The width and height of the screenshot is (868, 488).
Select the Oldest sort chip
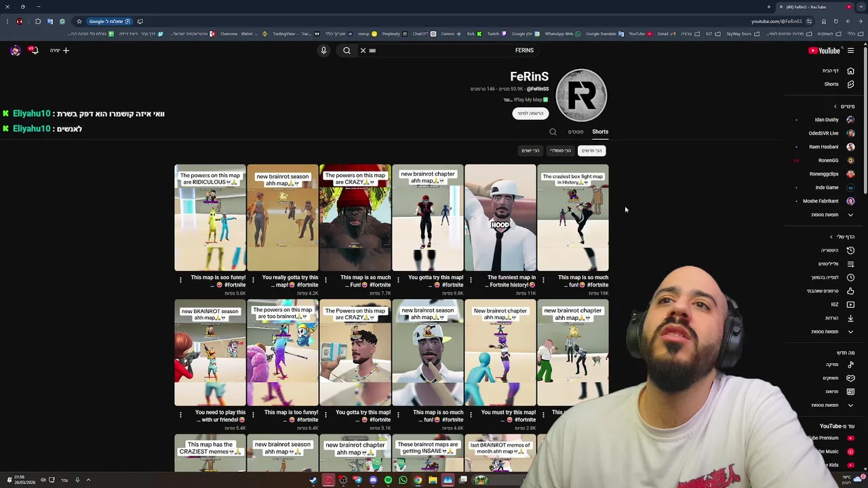click(x=530, y=150)
